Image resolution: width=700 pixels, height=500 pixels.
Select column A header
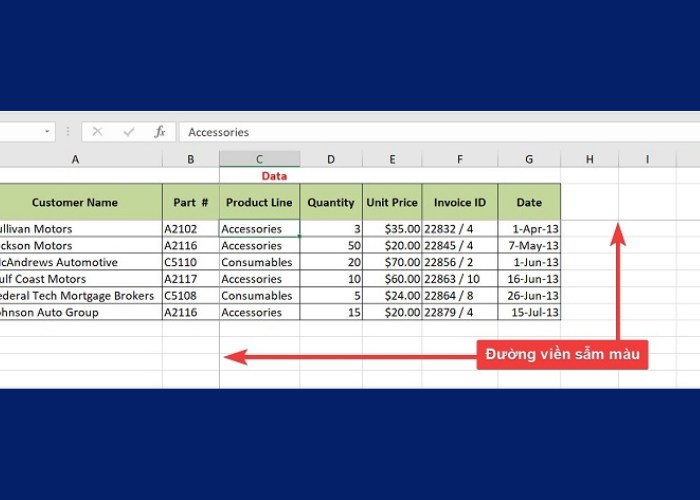point(75,159)
